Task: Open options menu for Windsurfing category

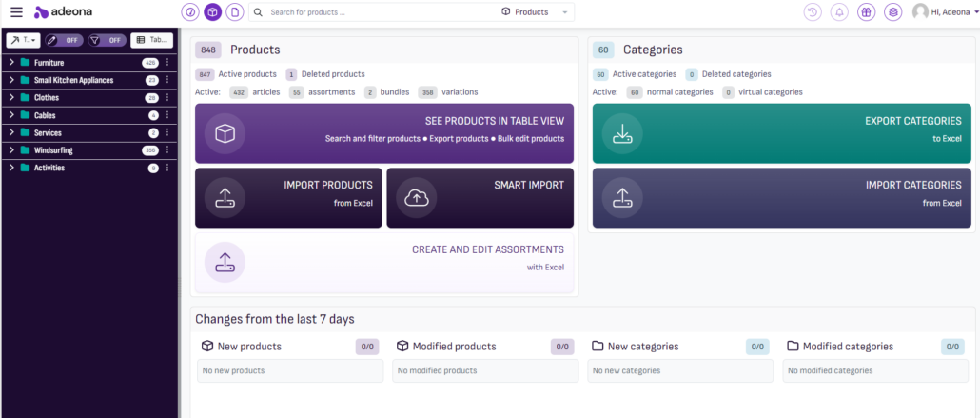Action: point(167,150)
